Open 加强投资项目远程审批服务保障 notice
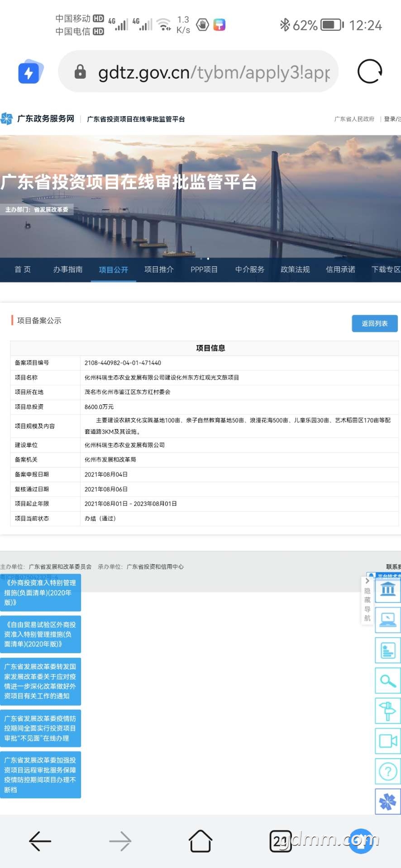Screen dimensions: 401x868 (x=40, y=775)
